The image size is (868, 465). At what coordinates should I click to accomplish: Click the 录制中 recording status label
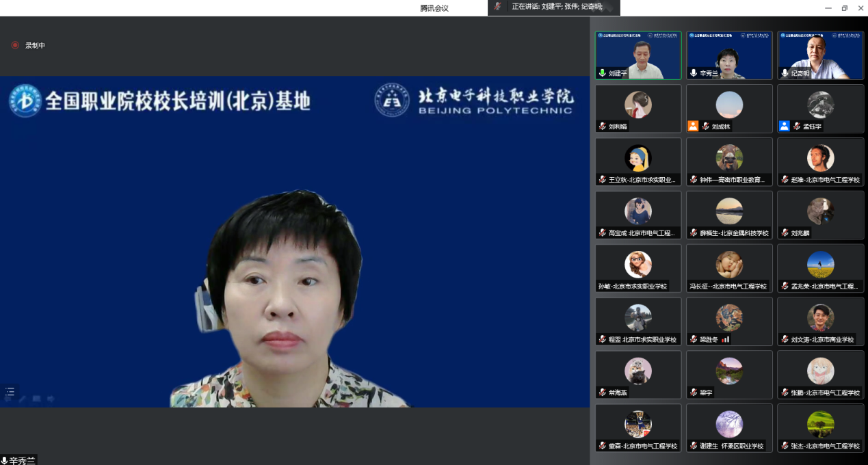[x=35, y=45]
